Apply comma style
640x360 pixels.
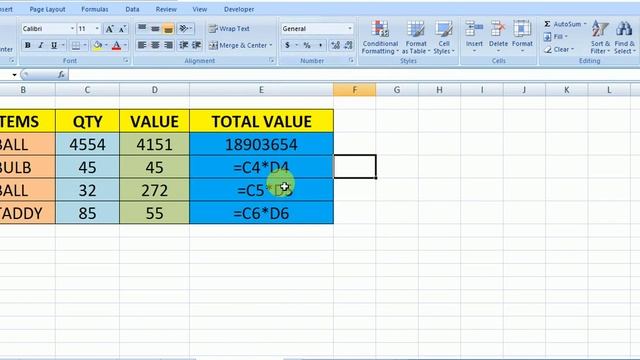[320, 45]
